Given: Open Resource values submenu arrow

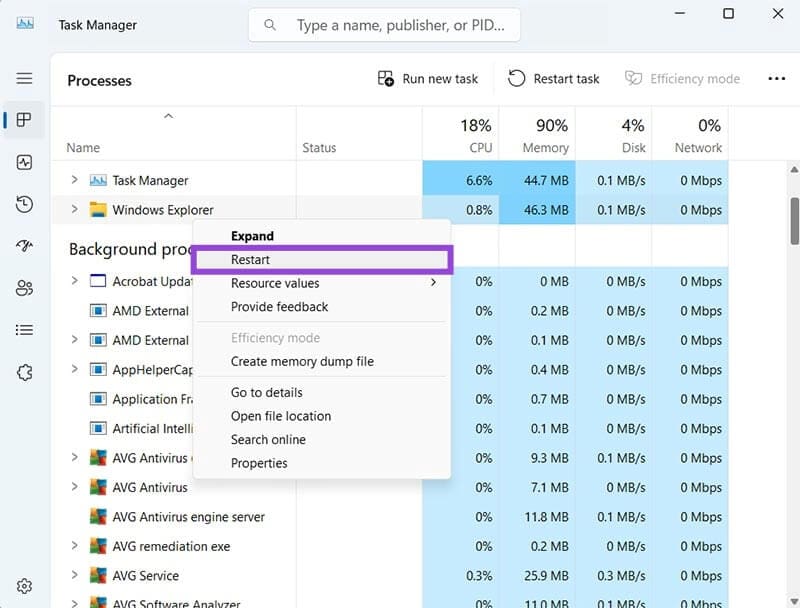Looking at the screenshot, I should 433,282.
